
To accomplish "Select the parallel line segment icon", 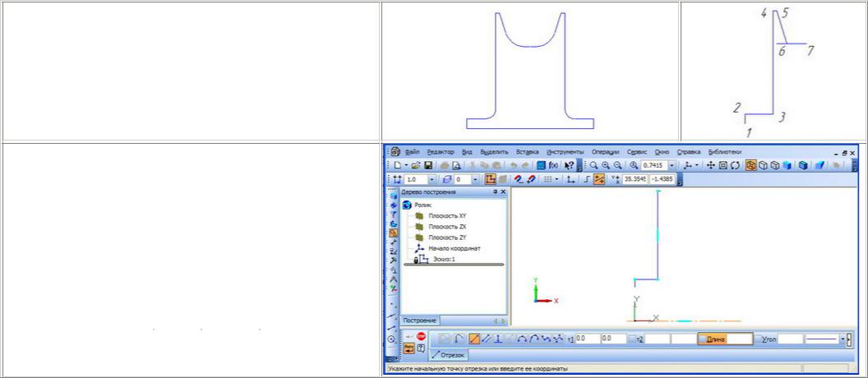I will pos(486,339).
